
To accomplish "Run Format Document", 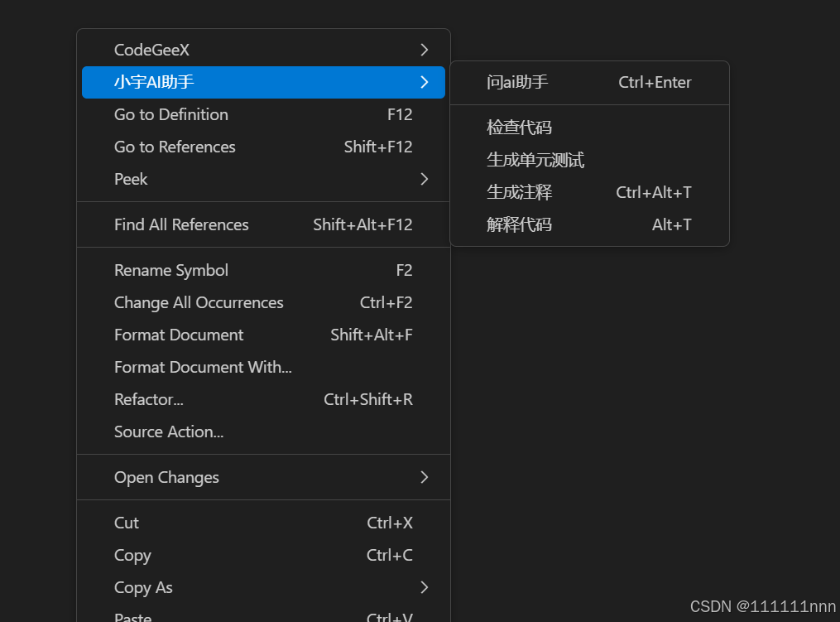I will [179, 335].
